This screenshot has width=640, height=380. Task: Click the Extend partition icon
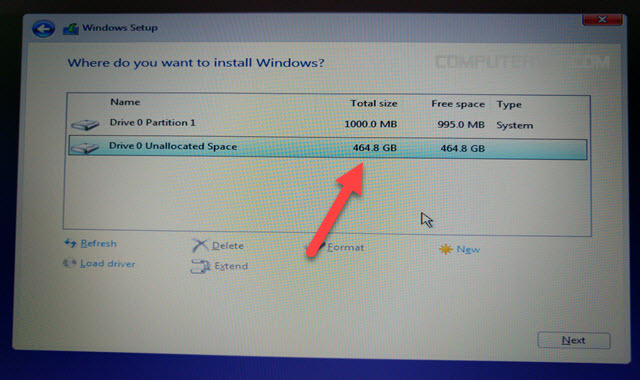pyautogui.click(x=200, y=266)
